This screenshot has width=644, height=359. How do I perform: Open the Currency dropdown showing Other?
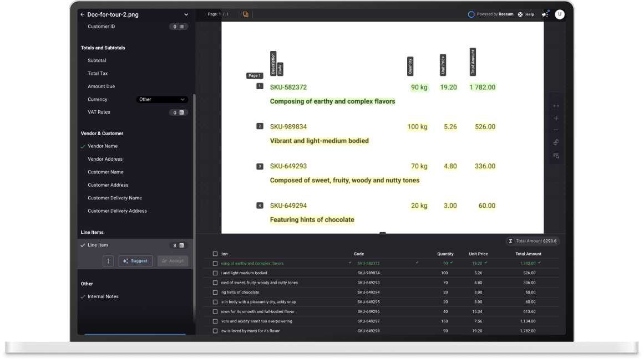coord(162,100)
